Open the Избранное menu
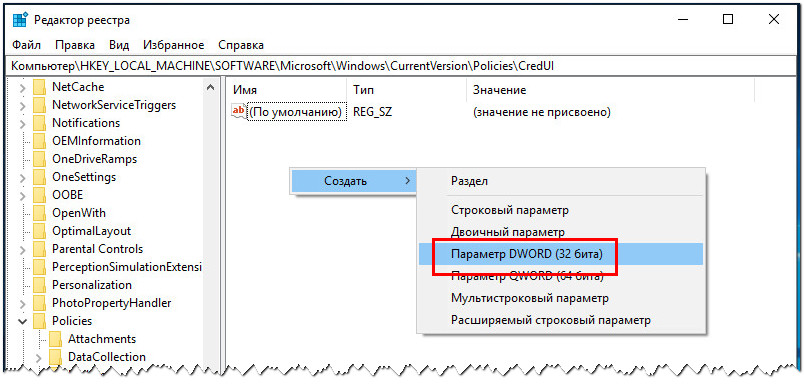804x385 pixels. [173, 45]
